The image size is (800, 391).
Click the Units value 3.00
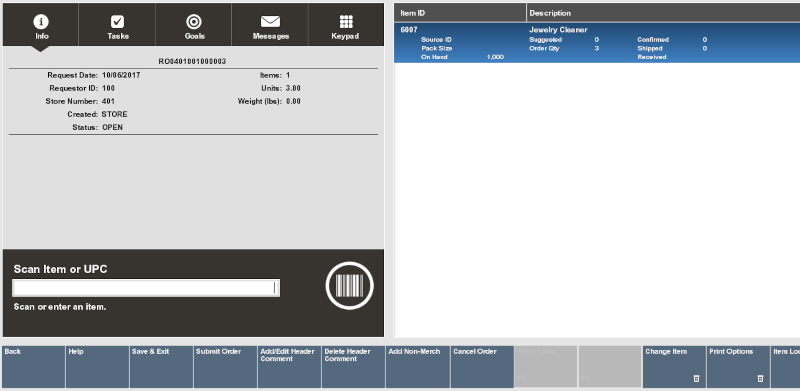(293, 88)
